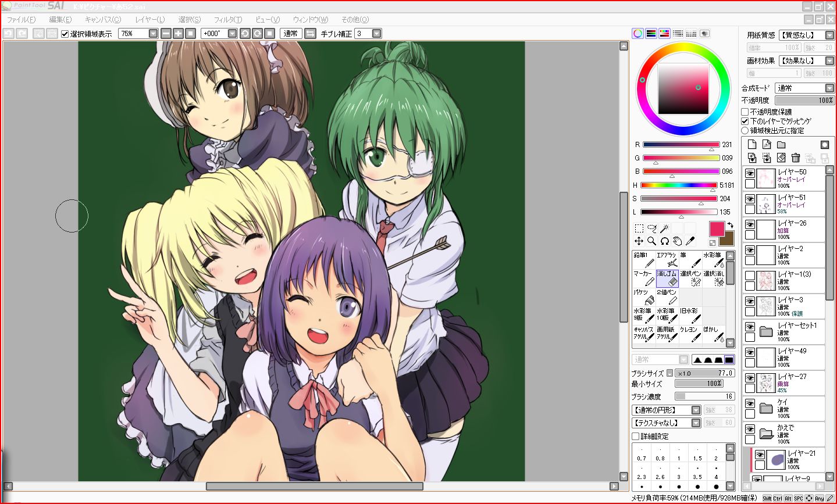Click the zoom in plus button
Image resolution: width=837 pixels, height=504 pixels.
(x=178, y=34)
